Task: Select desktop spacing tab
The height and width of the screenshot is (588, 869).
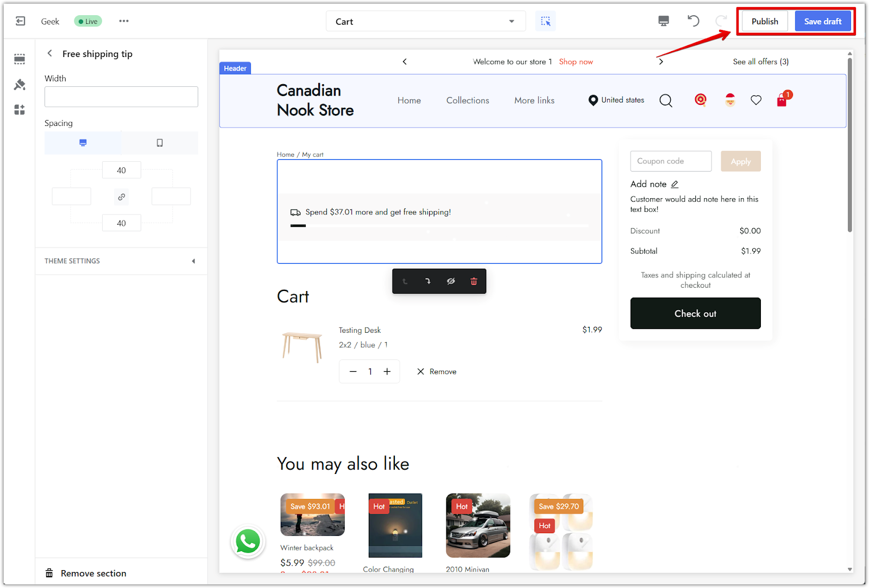Action: click(83, 143)
